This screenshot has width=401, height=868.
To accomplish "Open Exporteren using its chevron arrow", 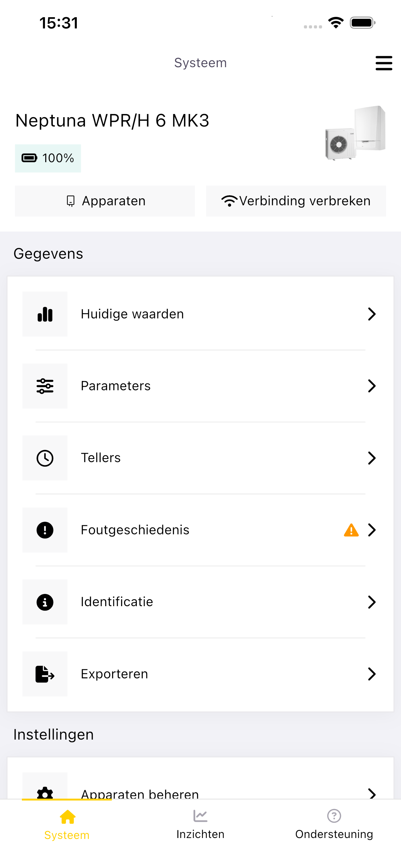I will (371, 674).
